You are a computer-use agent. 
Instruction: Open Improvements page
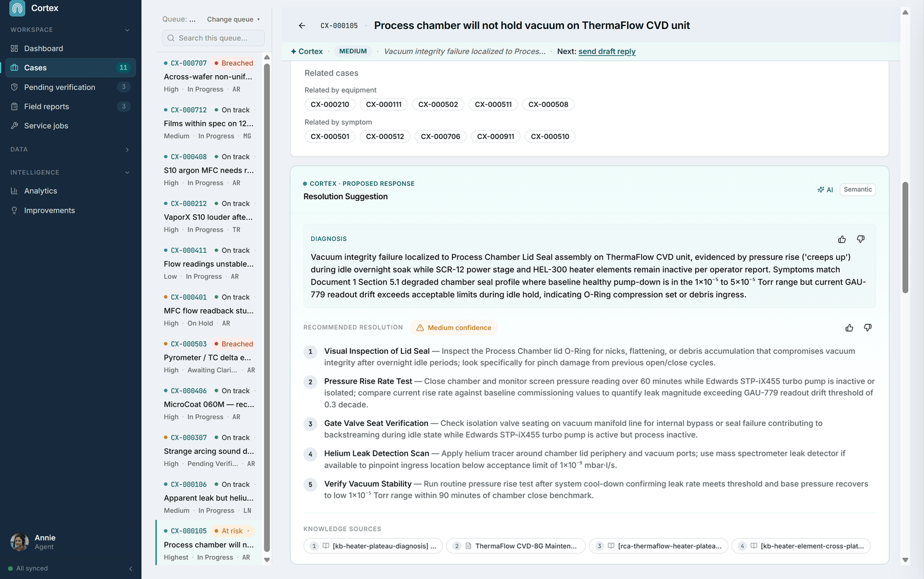click(70, 211)
